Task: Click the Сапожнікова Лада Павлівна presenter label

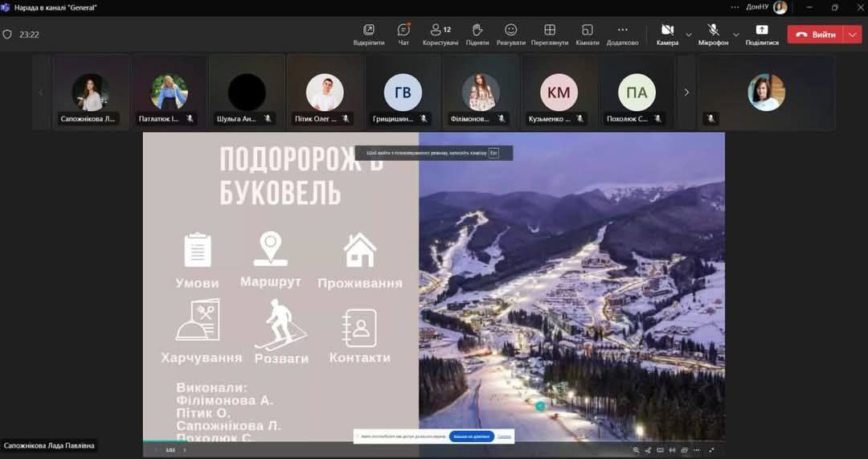Action: point(49,445)
